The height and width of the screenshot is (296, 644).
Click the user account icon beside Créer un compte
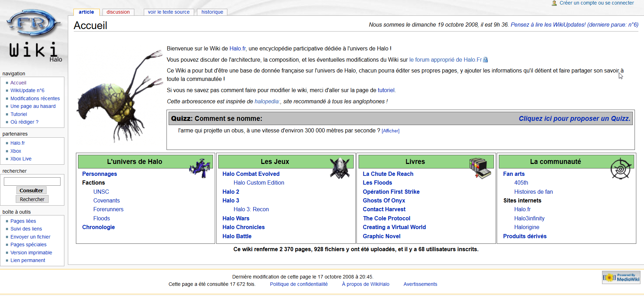pyautogui.click(x=554, y=3)
